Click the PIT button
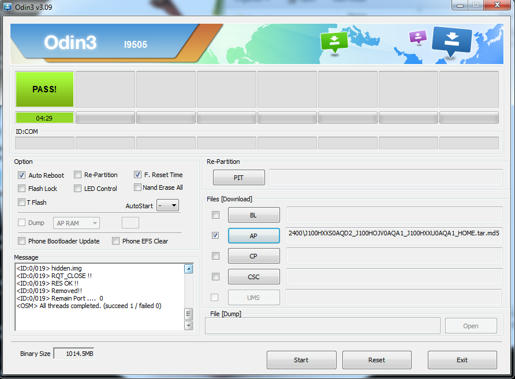The width and height of the screenshot is (515, 379). tap(239, 177)
